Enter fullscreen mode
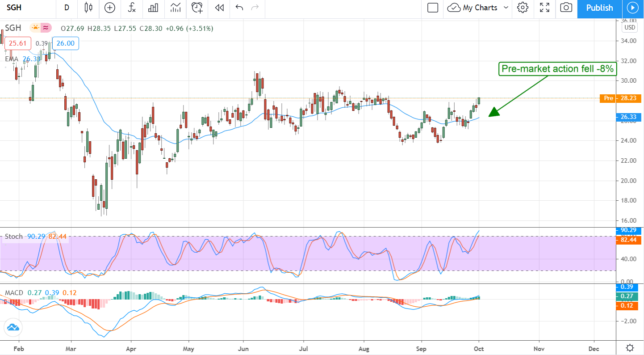The width and height of the screenshot is (644, 355). point(544,8)
